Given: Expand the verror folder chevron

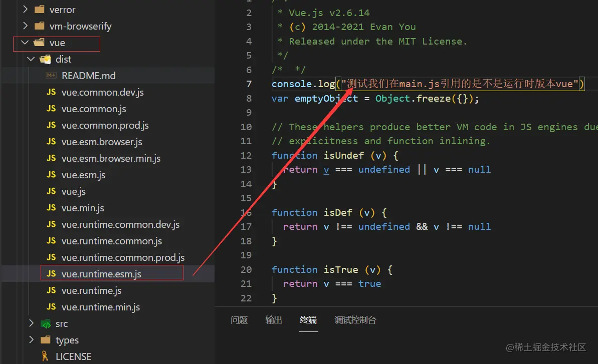Looking at the screenshot, I should pyautogui.click(x=25, y=9).
